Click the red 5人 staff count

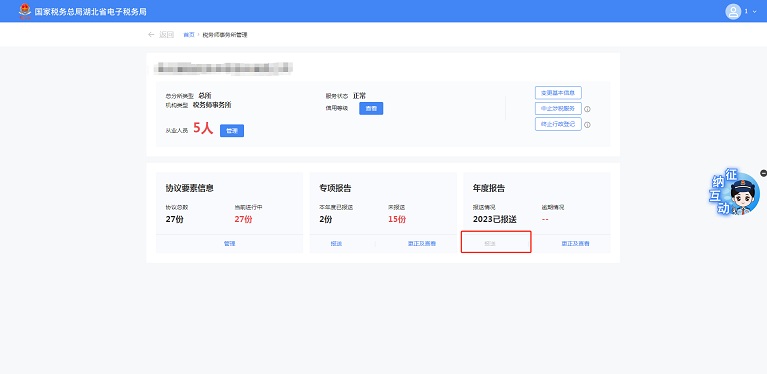pos(203,129)
